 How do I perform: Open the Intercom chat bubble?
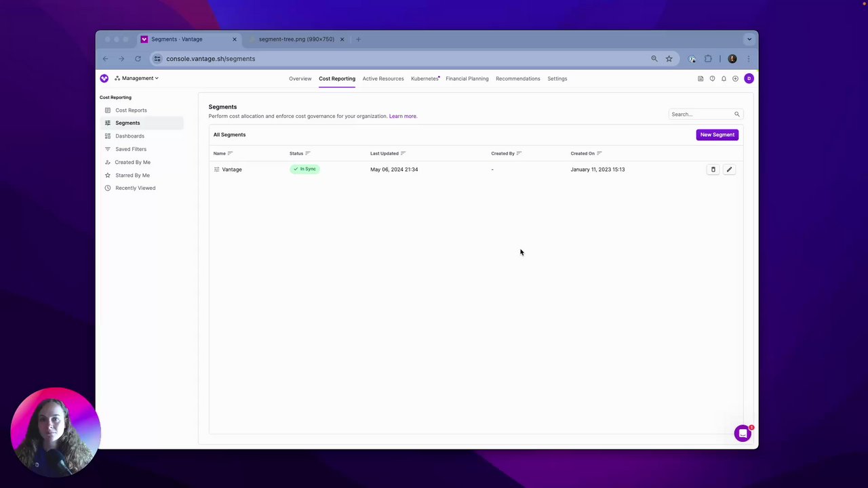(743, 434)
